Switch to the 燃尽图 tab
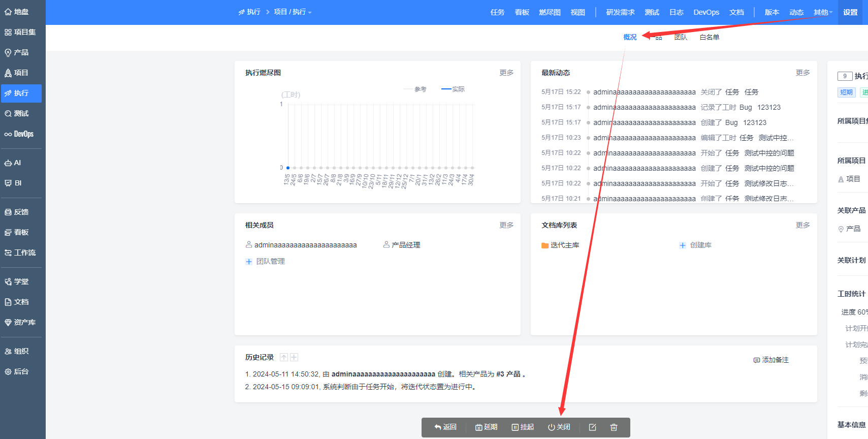This screenshot has width=868, height=439. 550,12
